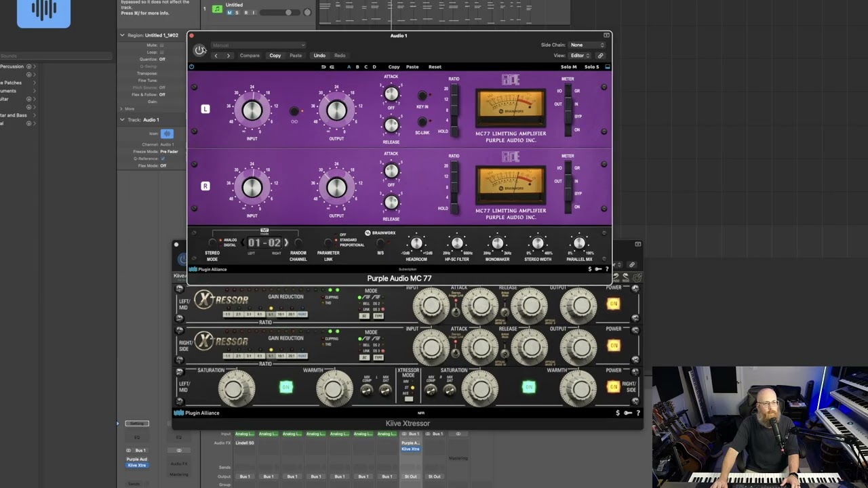868x488 pixels.
Task: Click the Stereo Mode button
Action: (212, 243)
